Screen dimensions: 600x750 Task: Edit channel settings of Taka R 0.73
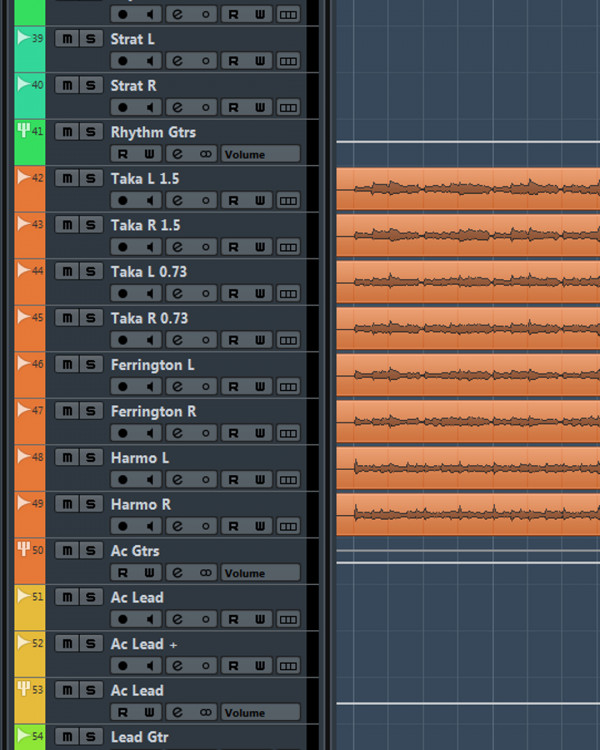pos(178,340)
